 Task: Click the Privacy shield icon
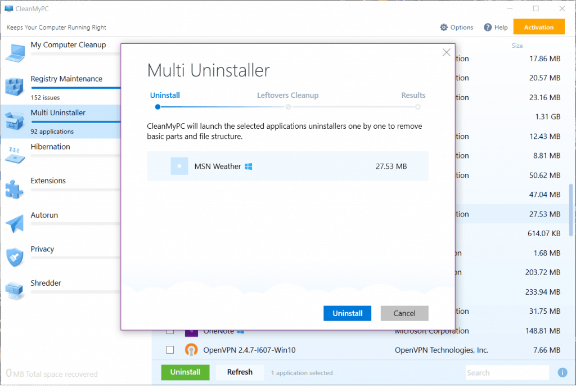click(x=15, y=257)
